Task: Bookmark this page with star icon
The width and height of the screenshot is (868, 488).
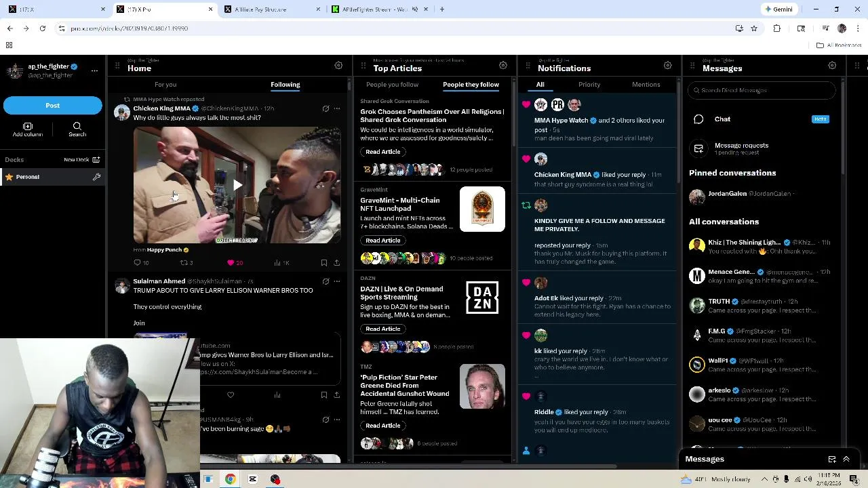Action: pyautogui.click(x=753, y=28)
